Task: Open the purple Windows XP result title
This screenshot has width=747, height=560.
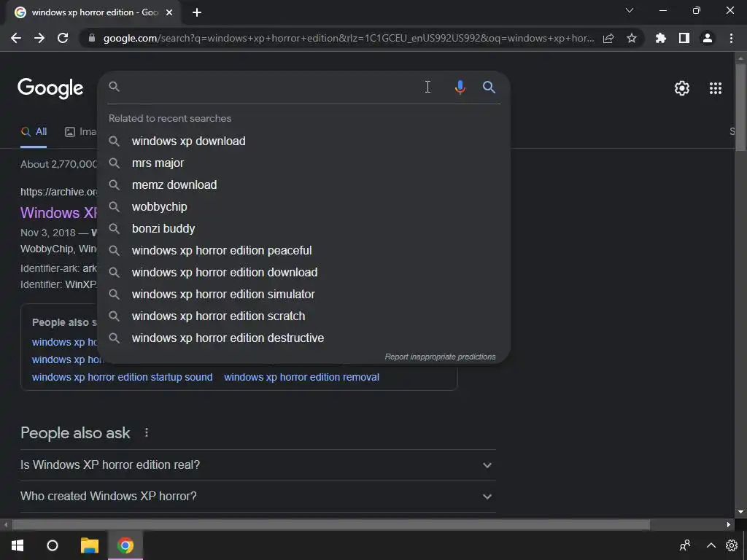Action: pos(58,213)
